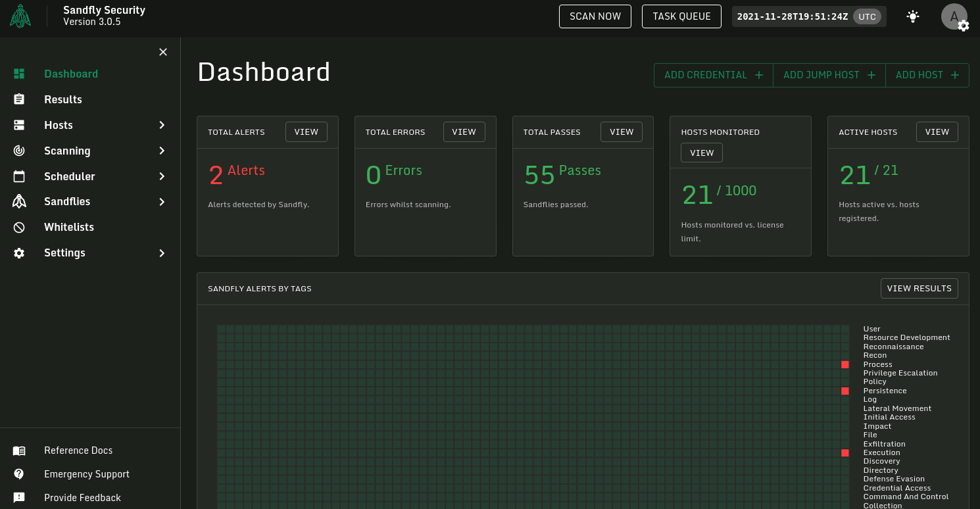Expand the Sandflies submenu chevron
This screenshot has height=509, width=980.
pyautogui.click(x=162, y=202)
